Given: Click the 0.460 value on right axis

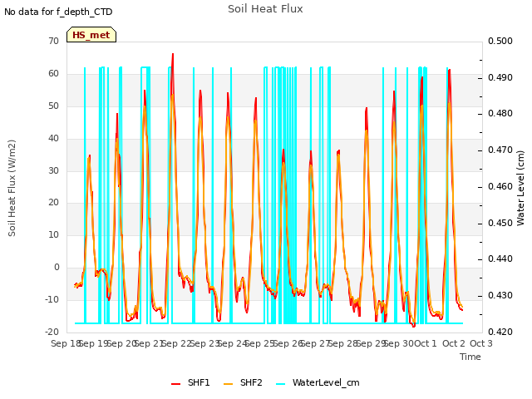Looking at the screenshot, I should (x=500, y=186).
